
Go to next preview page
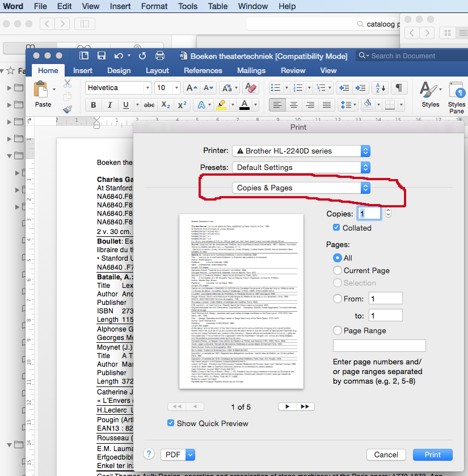287,406
